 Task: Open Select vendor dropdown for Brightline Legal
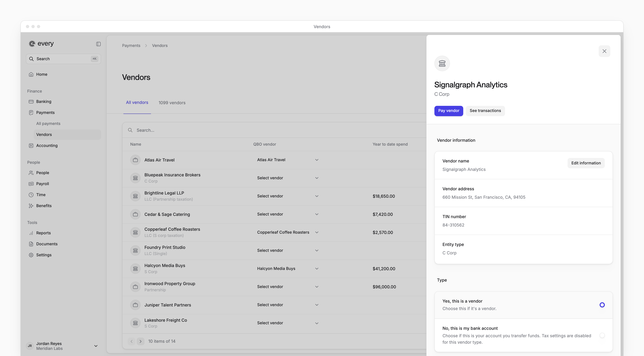tap(287, 196)
